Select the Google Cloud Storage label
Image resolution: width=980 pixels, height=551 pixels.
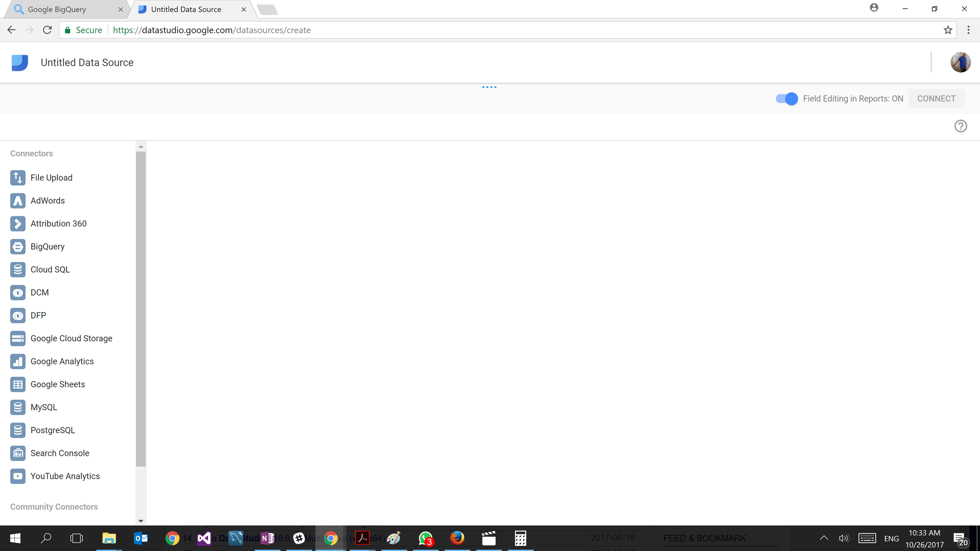click(71, 338)
